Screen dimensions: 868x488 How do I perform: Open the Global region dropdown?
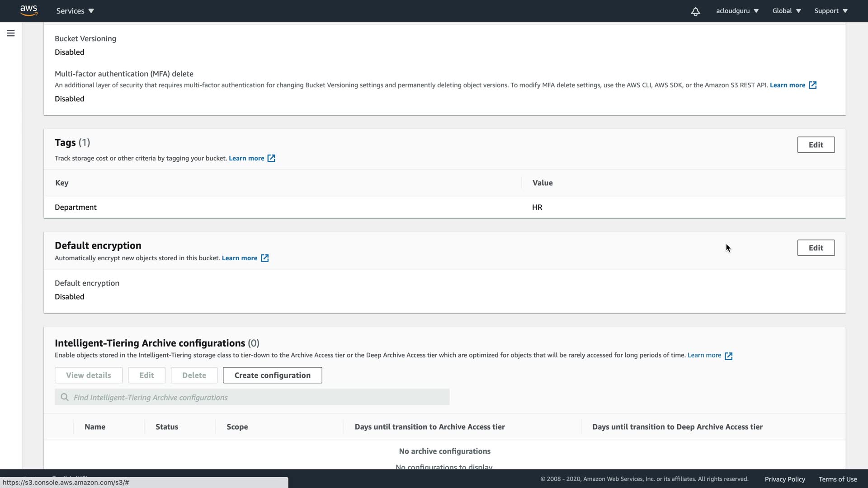[x=786, y=11]
